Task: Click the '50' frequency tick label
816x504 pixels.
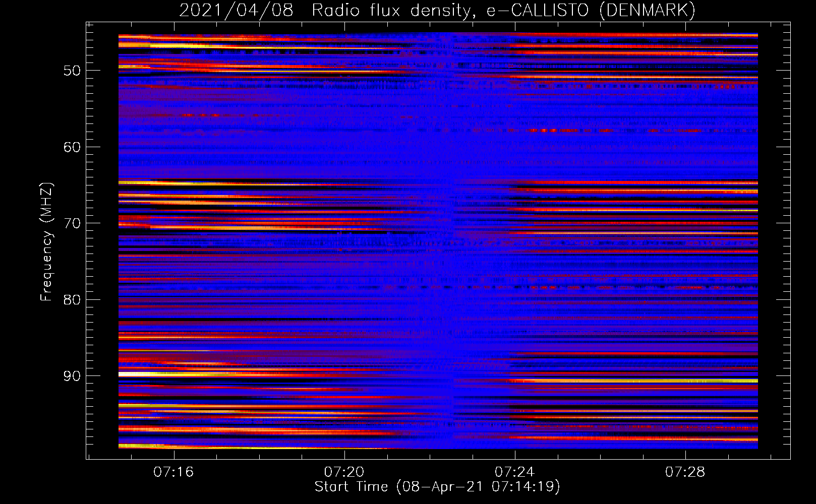Action: tap(72, 71)
